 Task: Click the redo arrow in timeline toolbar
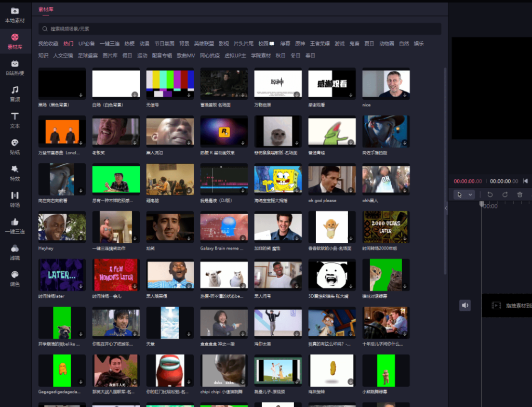(x=505, y=194)
